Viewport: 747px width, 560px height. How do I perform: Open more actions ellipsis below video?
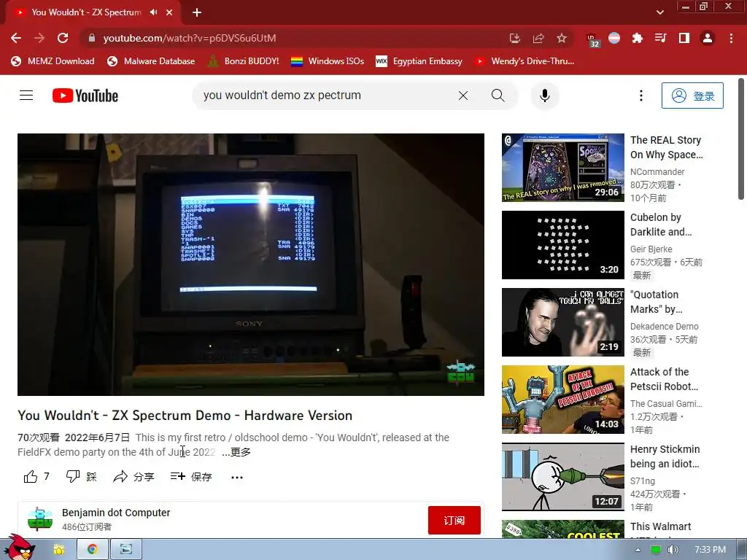click(237, 477)
